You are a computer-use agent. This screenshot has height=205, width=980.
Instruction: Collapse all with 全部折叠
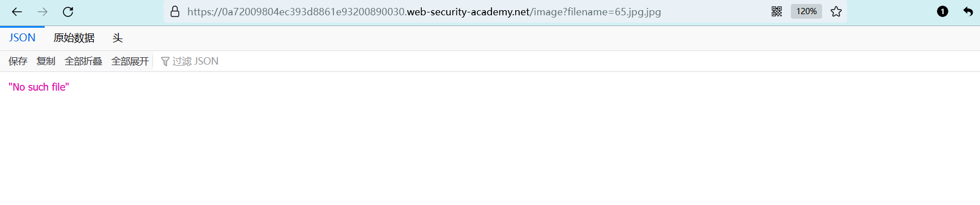tap(83, 61)
